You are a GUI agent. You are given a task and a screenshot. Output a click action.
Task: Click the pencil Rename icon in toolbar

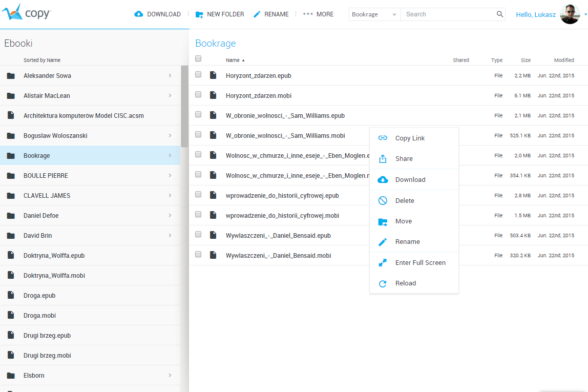pos(257,14)
